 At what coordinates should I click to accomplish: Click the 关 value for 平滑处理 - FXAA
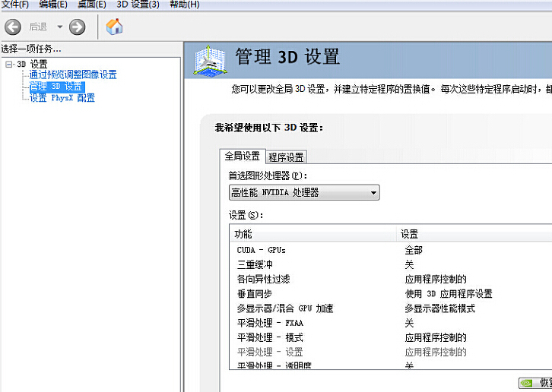tap(409, 323)
